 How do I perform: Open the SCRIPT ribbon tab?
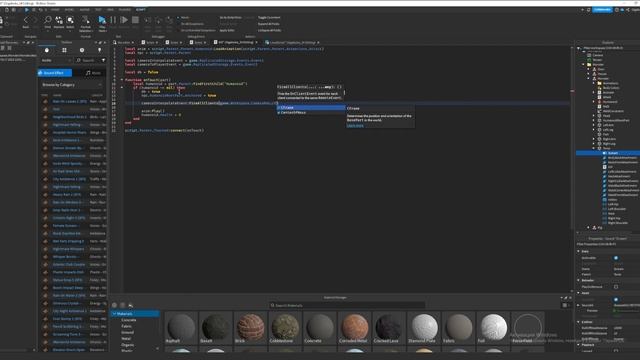141,9
